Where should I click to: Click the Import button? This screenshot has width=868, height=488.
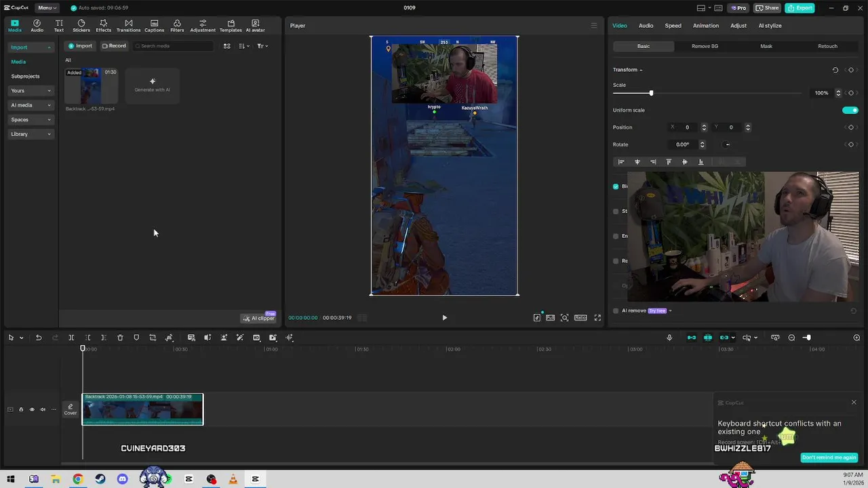[80, 46]
